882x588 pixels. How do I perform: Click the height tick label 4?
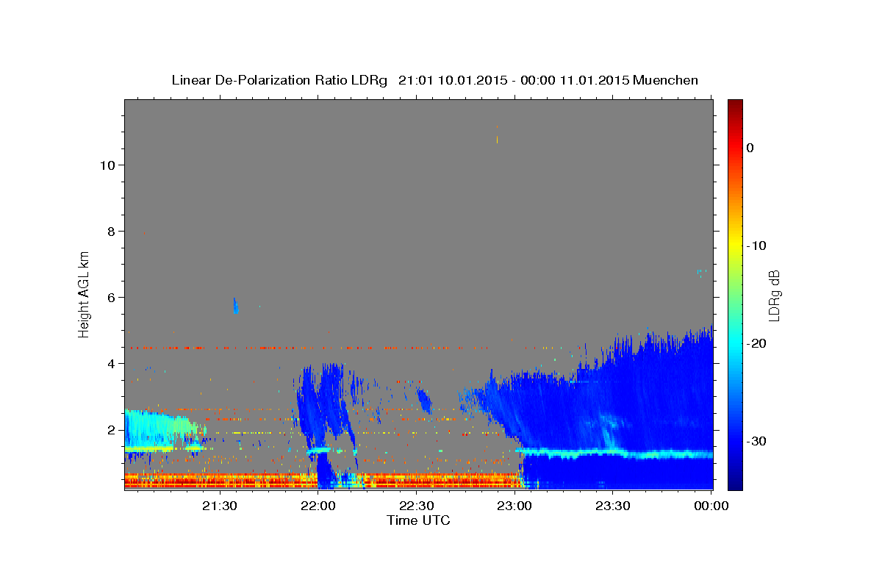[x=110, y=363]
